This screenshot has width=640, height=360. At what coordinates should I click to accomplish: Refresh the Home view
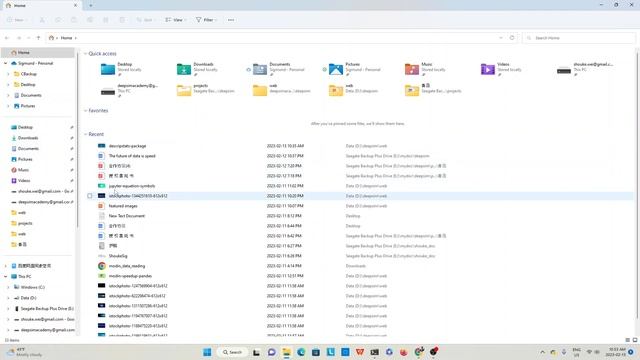512,38
